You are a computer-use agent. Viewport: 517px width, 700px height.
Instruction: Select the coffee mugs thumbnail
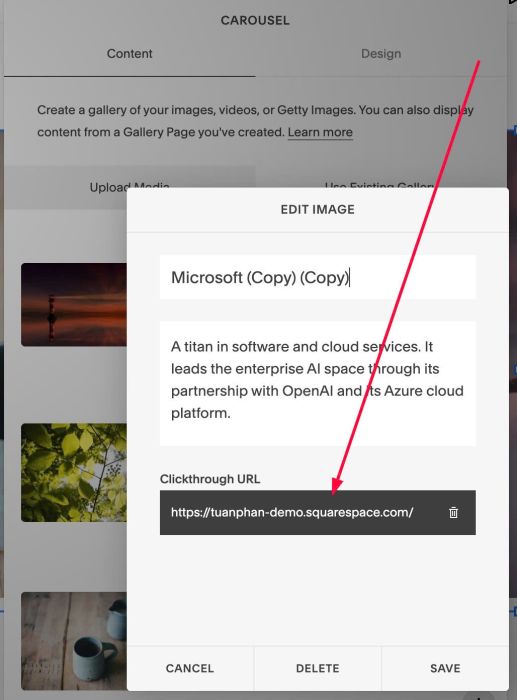pyautogui.click(x=74, y=641)
